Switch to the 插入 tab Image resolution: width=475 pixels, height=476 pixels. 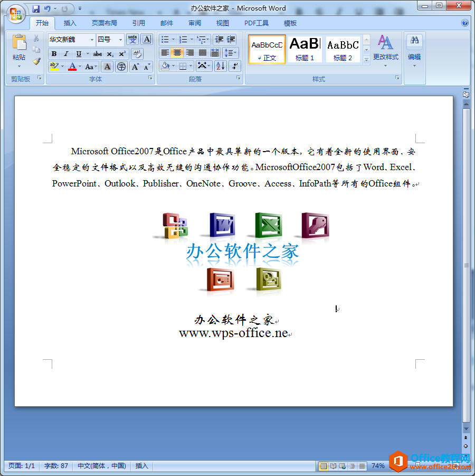click(70, 23)
